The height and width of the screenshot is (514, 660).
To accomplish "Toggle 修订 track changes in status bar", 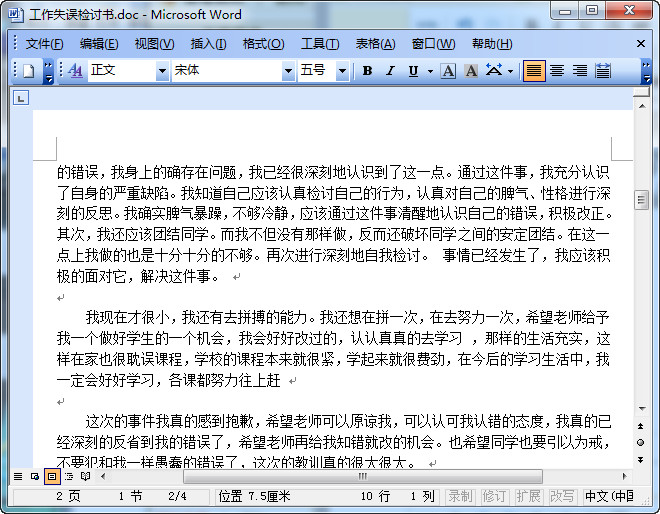I will pos(494,496).
